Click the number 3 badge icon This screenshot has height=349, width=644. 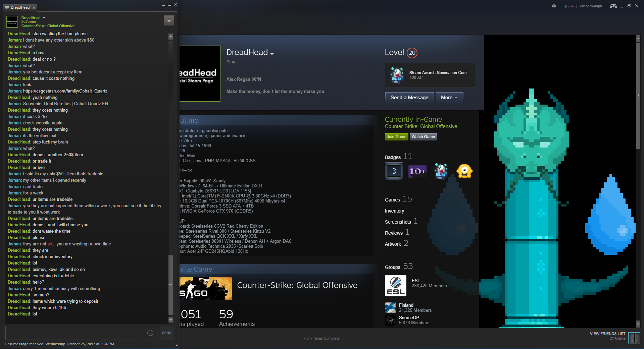tap(394, 171)
